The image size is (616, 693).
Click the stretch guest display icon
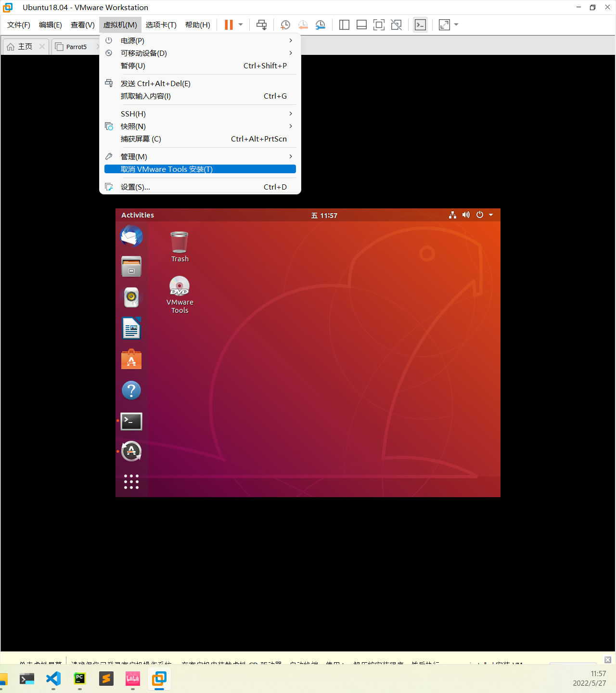click(444, 25)
